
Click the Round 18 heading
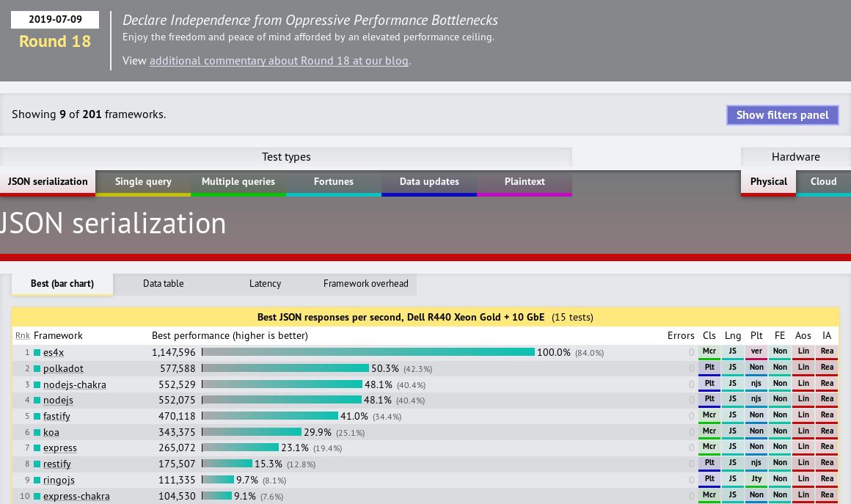(55, 41)
